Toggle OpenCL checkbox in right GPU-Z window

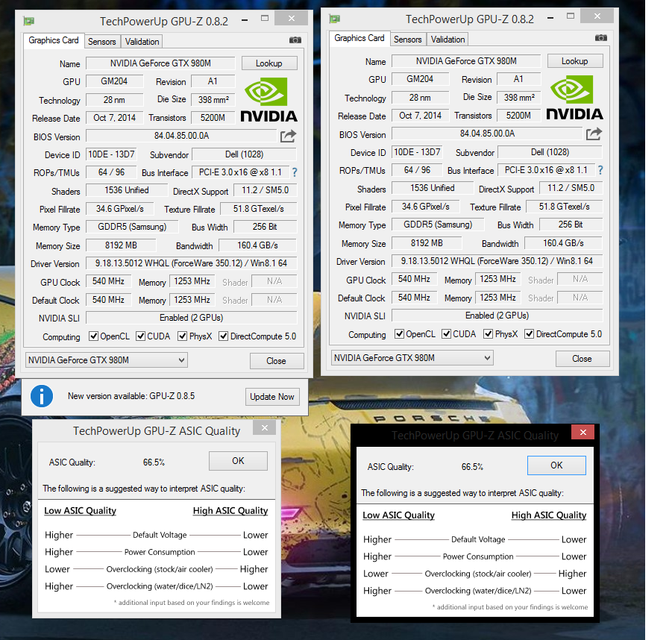click(x=400, y=334)
